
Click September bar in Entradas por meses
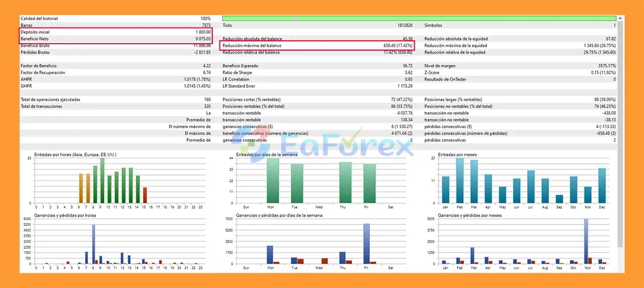tap(559, 199)
